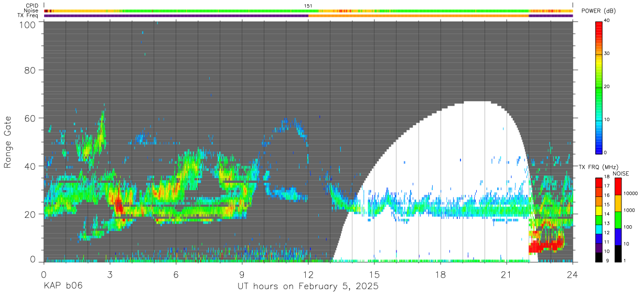Click the 9 tick on TX FRQ legend
This screenshot has width=644, height=297.
[x=606, y=261]
